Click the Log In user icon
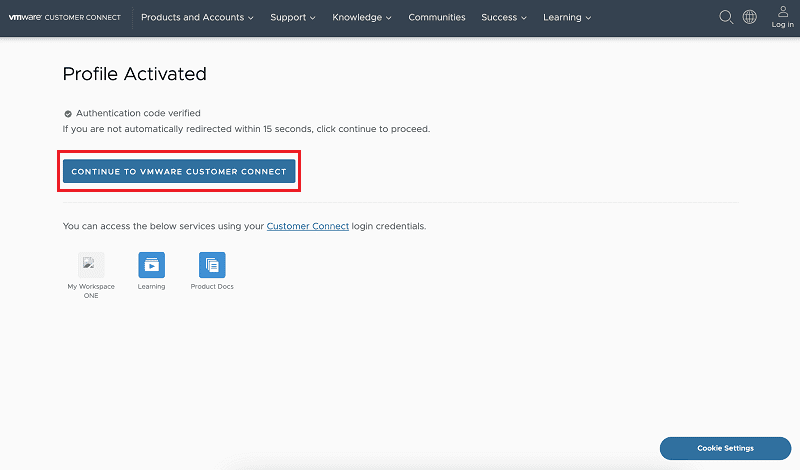The height and width of the screenshot is (470, 800). 783,11
